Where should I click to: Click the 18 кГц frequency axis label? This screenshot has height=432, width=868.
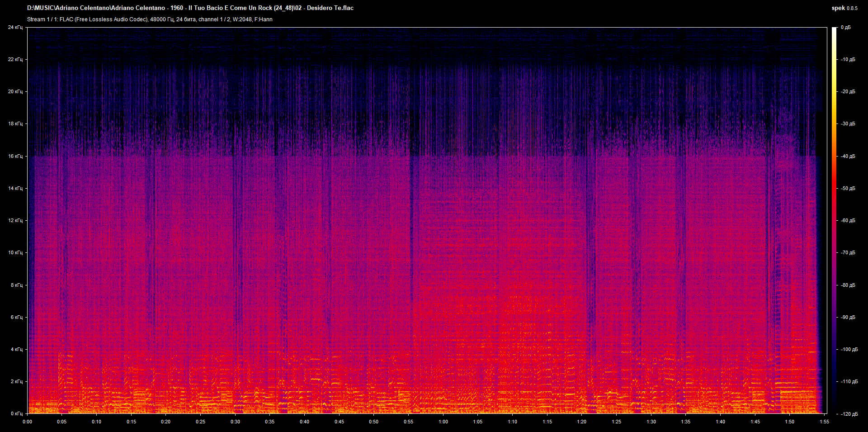click(x=15, y=124)
